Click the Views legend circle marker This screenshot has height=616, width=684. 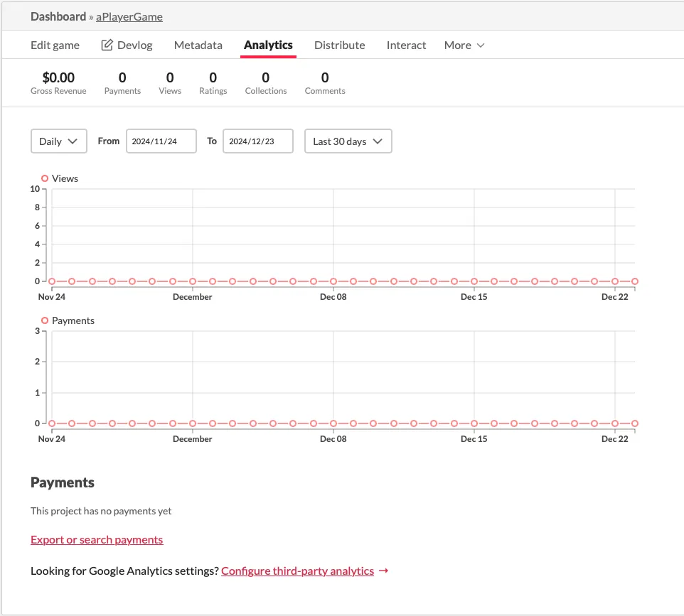click(45, 178)
